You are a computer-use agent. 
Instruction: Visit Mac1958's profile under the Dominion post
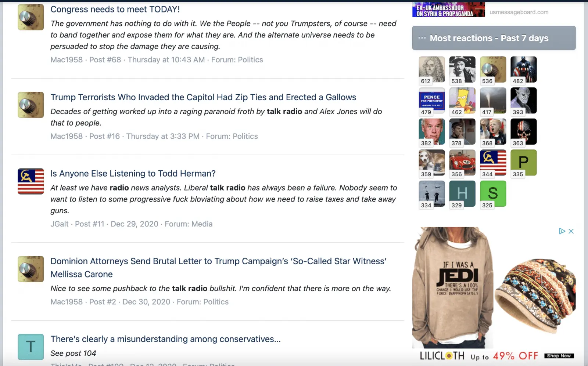66,301
